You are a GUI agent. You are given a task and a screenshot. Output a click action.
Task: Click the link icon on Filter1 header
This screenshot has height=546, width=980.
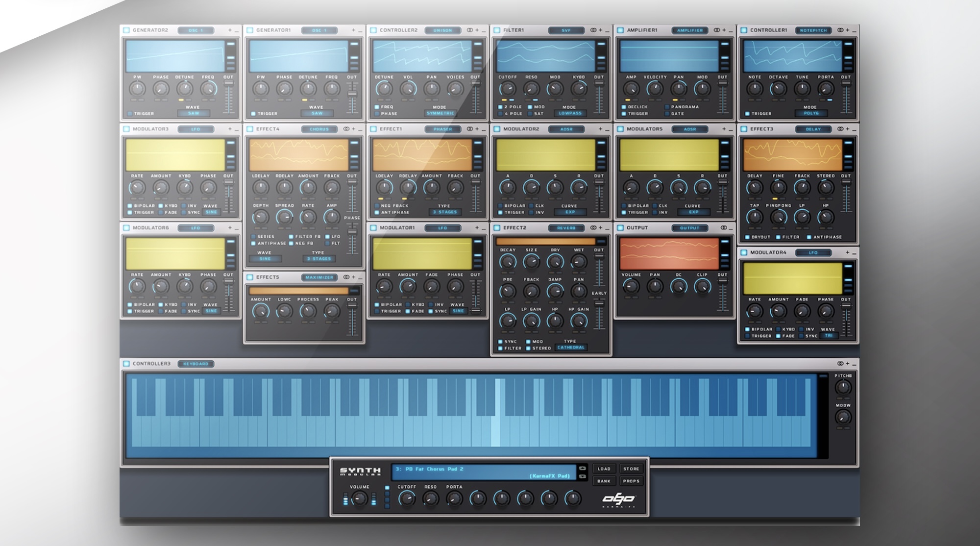click(593, 30)
